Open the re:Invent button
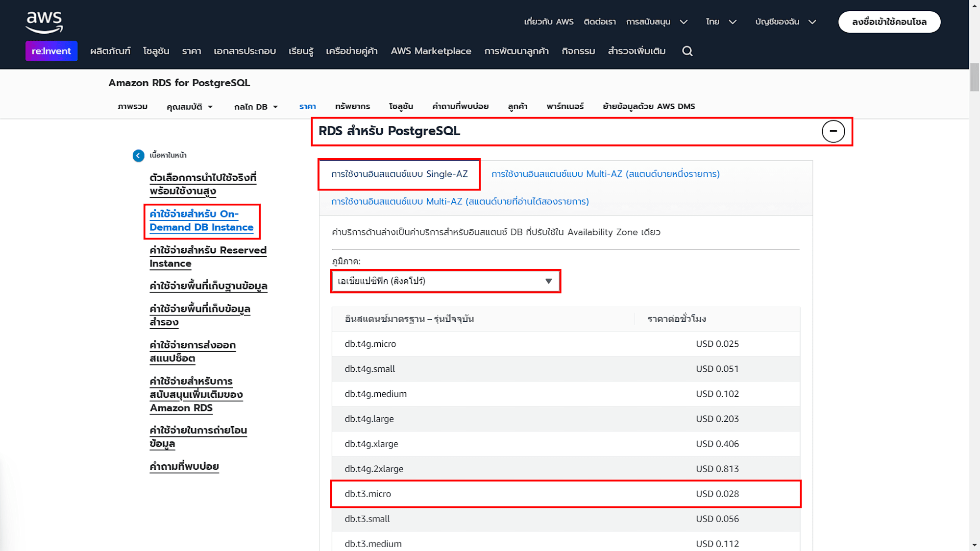The image size is (980, 551). click(x=51, y=51)
